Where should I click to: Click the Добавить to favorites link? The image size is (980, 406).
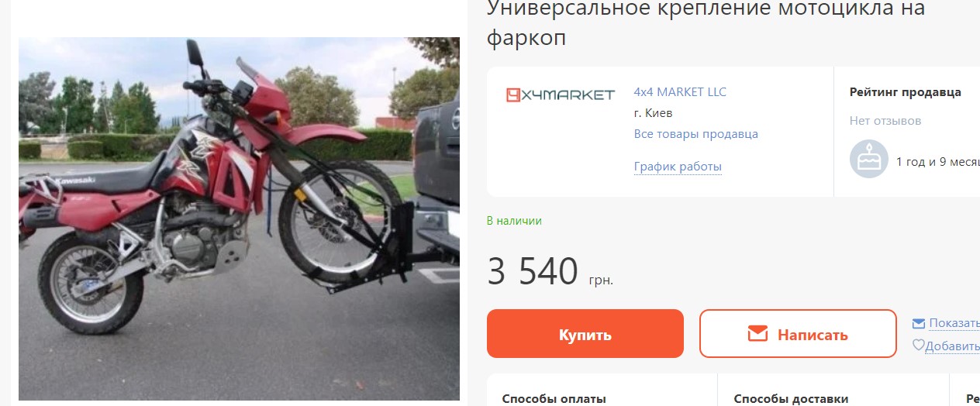952,346
